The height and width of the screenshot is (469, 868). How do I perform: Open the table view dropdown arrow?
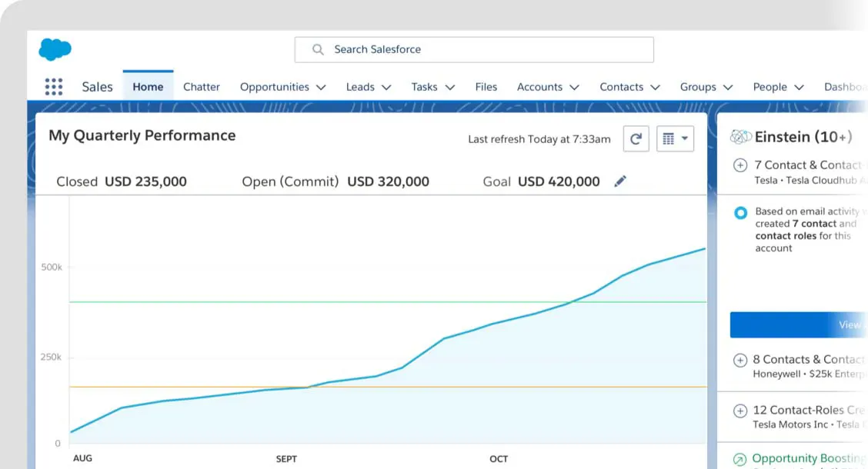683,138
